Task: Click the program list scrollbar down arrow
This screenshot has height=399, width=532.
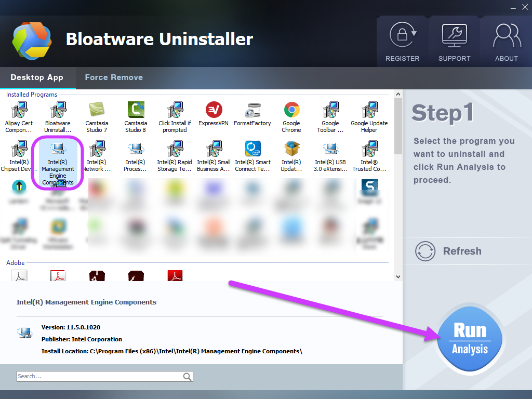Action: pyautogui.click(x=398, y=277)
